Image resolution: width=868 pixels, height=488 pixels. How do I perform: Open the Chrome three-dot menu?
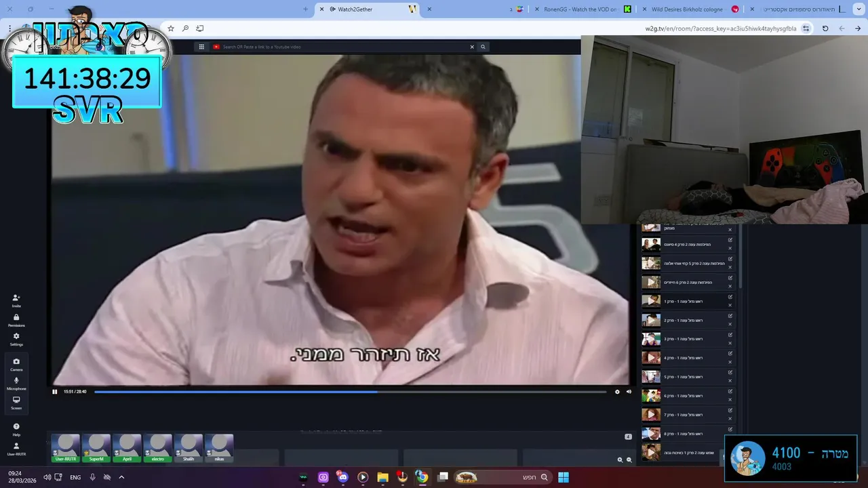(9, 28)
